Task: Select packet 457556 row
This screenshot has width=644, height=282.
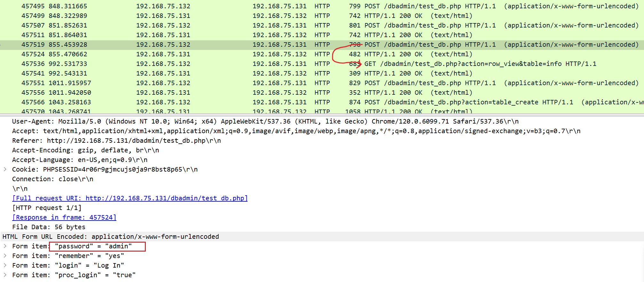Action: 322,93
